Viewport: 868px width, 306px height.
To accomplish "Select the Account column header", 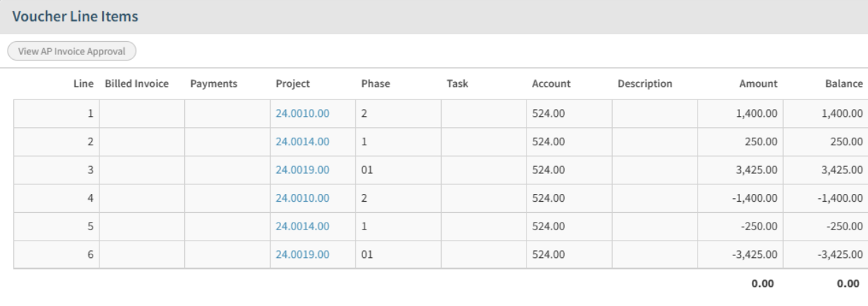I will [552, 83].
